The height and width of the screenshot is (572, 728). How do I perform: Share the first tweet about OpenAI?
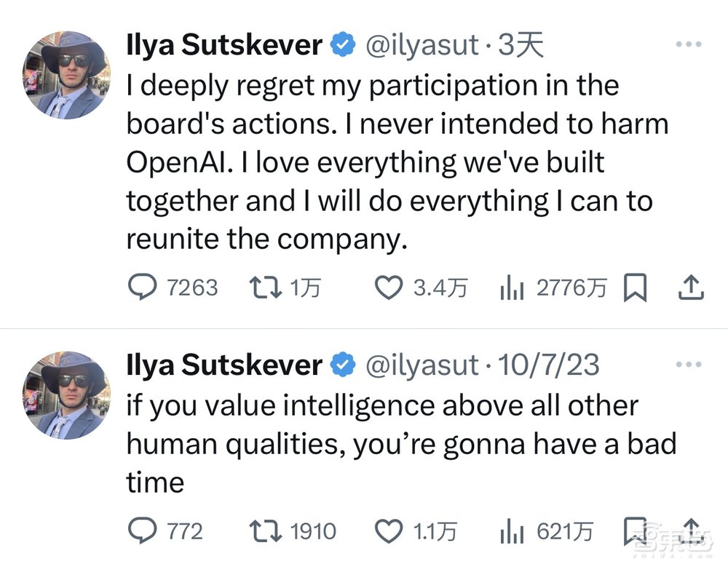point(690,289)
